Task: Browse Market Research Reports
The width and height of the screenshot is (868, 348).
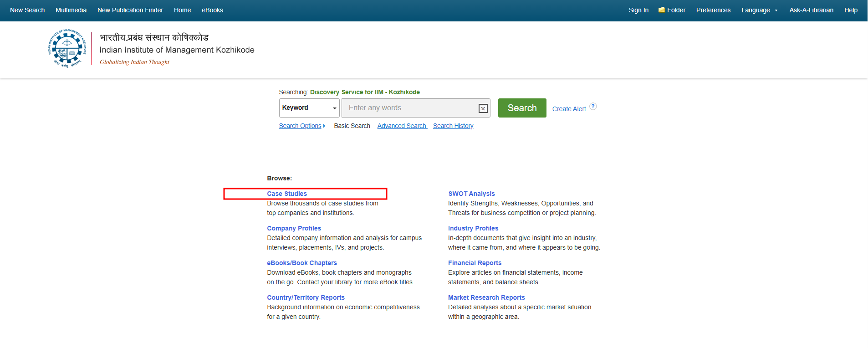Action: pyautogui.click(x=486, y=297)
